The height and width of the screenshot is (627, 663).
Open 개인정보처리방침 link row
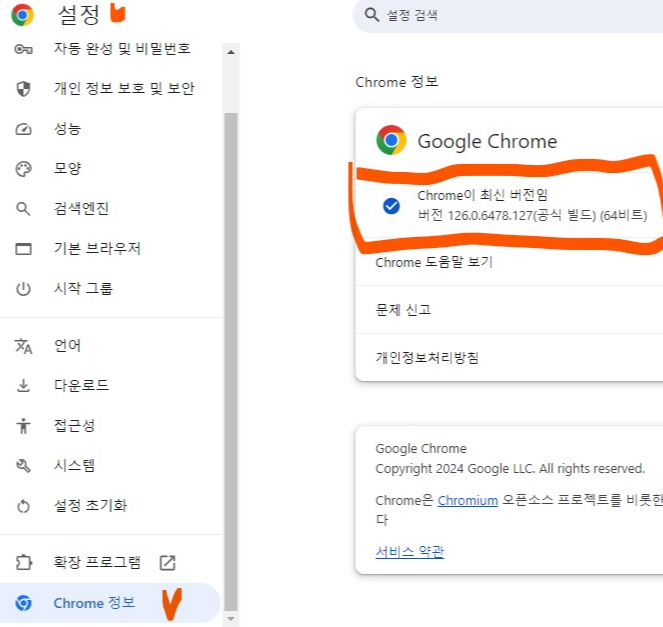click(509, 358)
